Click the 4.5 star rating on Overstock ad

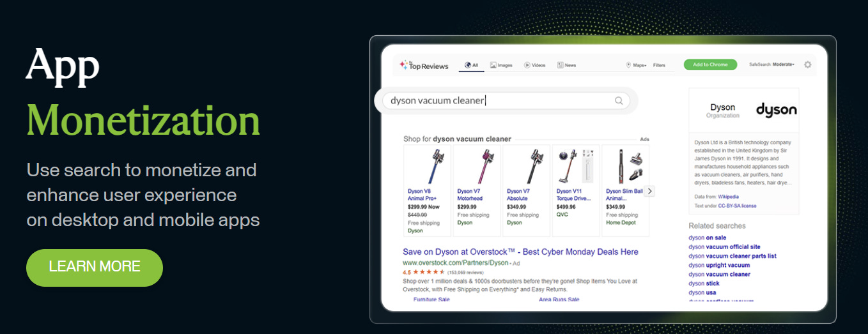pos(424,271)
